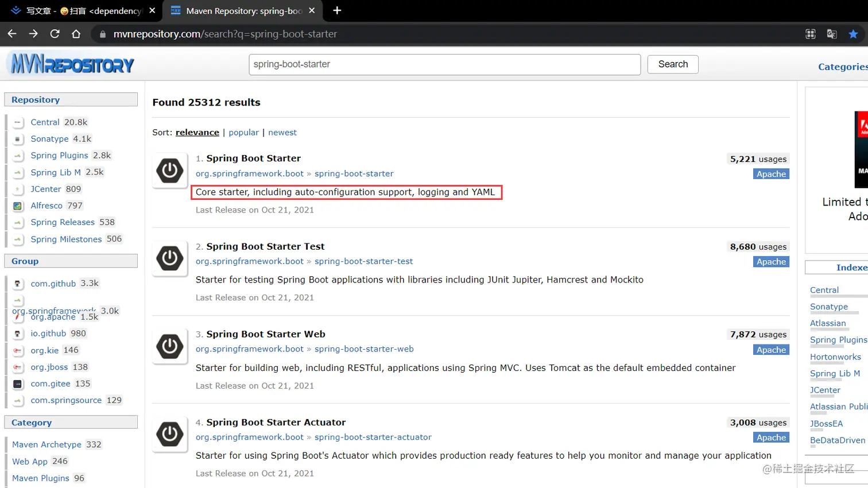Click the com.github group icon
Screen dimensions: 868x488
18,284
